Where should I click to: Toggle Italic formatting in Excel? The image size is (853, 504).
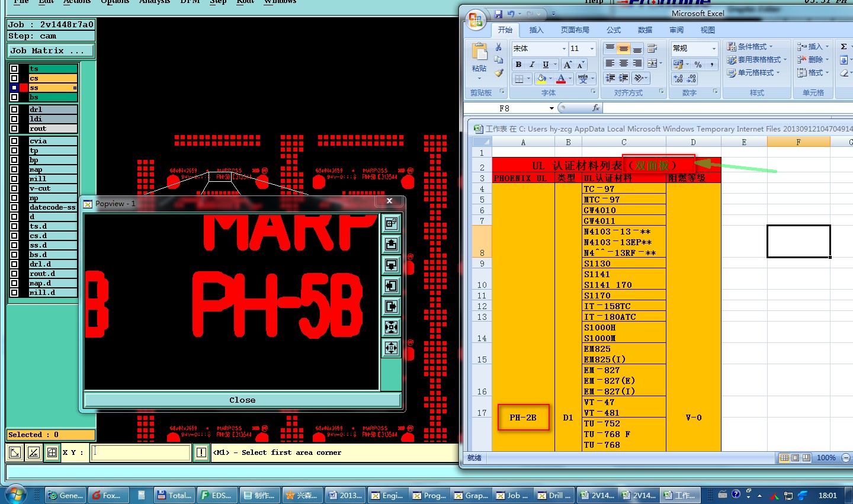pyautogui.click(x=532, y=65)
